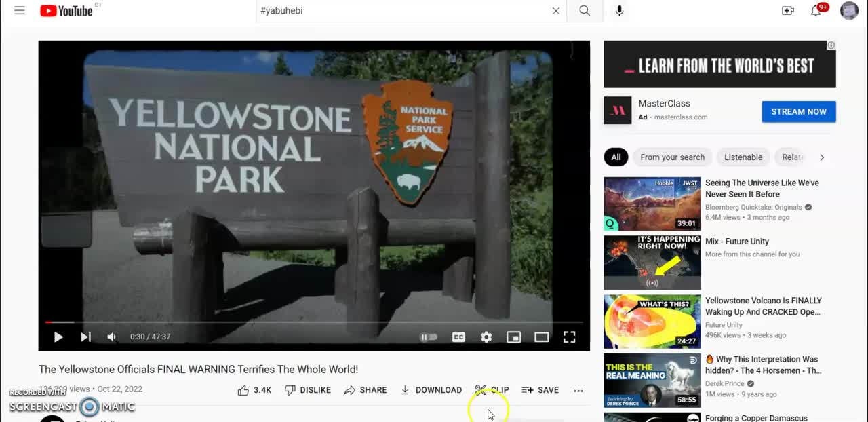Clear the search box with X icon

556,11
